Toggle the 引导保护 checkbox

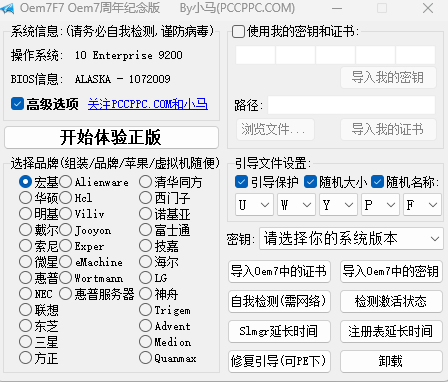(241, 182)
